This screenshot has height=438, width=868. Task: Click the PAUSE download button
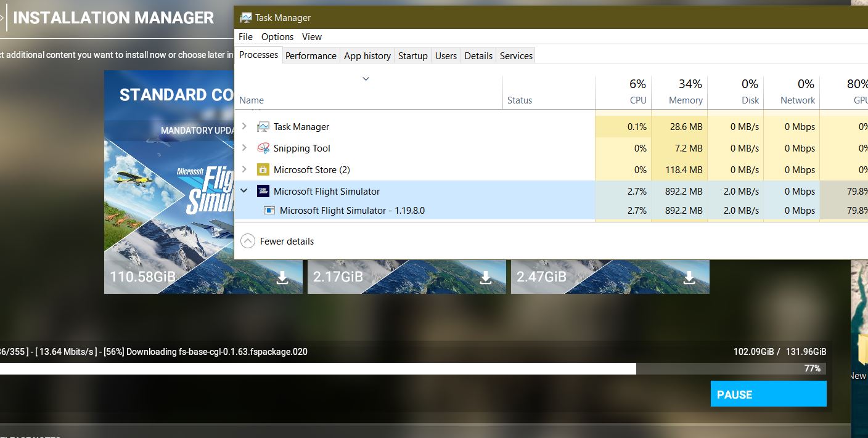(768, 394)
